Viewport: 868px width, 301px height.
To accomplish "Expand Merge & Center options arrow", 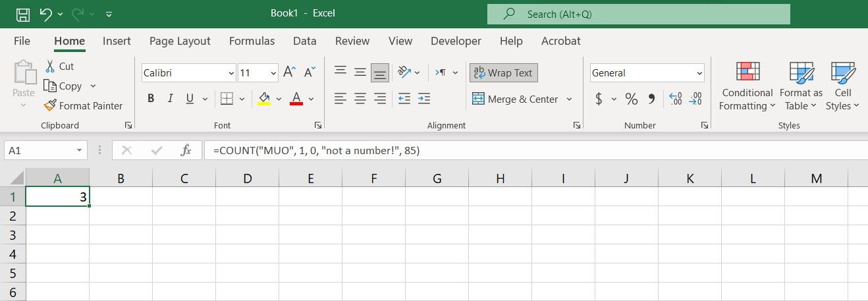I will click(569, 99).
